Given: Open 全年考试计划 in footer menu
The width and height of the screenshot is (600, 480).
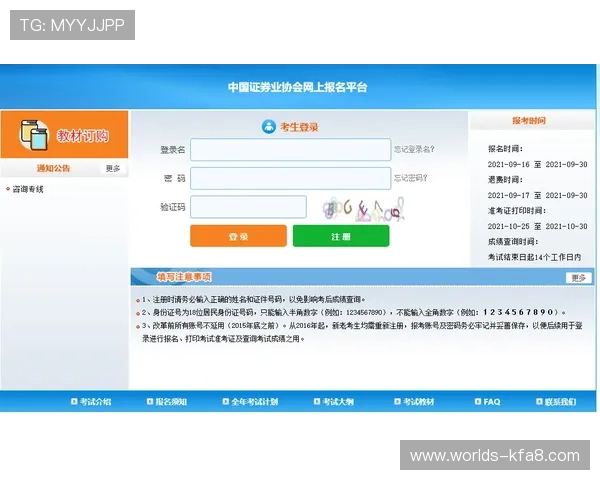Looking at the screenshot, I should [254, 402].
